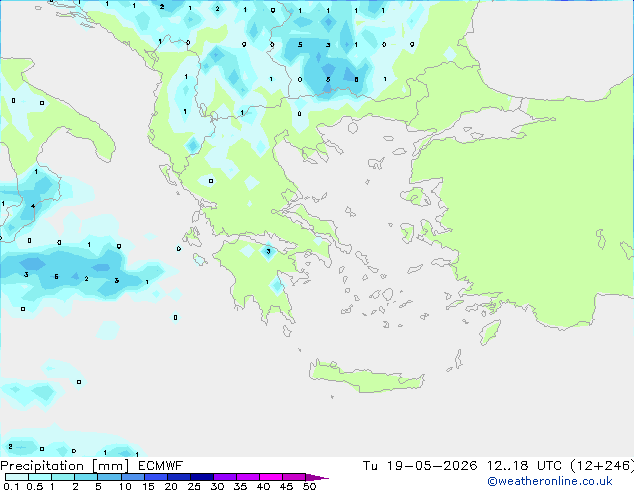
Task: Click the date 'Tu 19-05-2026'
Action: [x=420, y=466]
